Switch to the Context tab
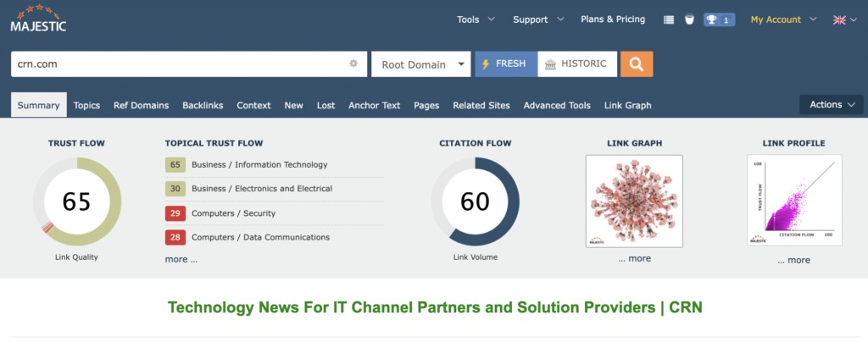The width and height of the screenshot is (868, 342). [x=253, y=105]
